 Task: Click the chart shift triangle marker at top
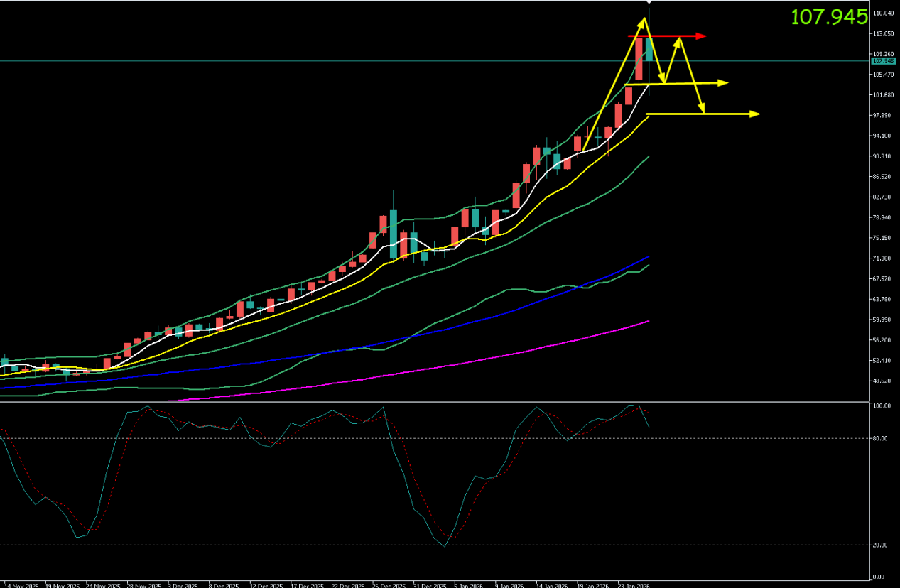coord(649,3)
